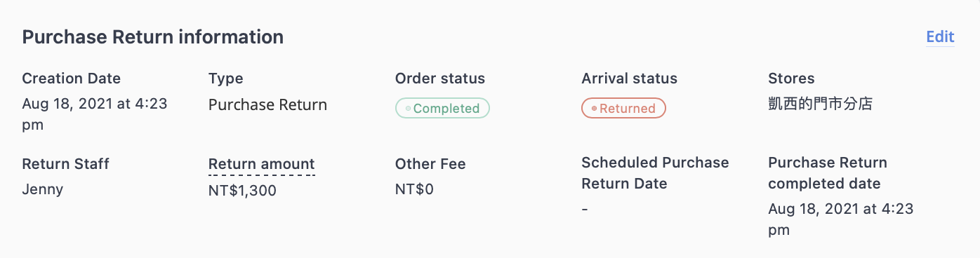
Task: Click the small dot inside the Completed badge
Action: tap(408, 109)
